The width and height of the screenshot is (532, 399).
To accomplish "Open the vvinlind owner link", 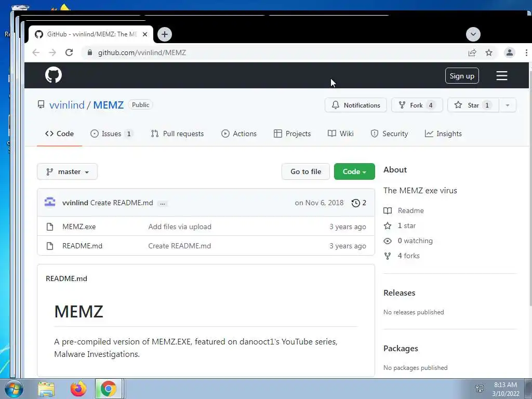I will click(x=67, y=105).
